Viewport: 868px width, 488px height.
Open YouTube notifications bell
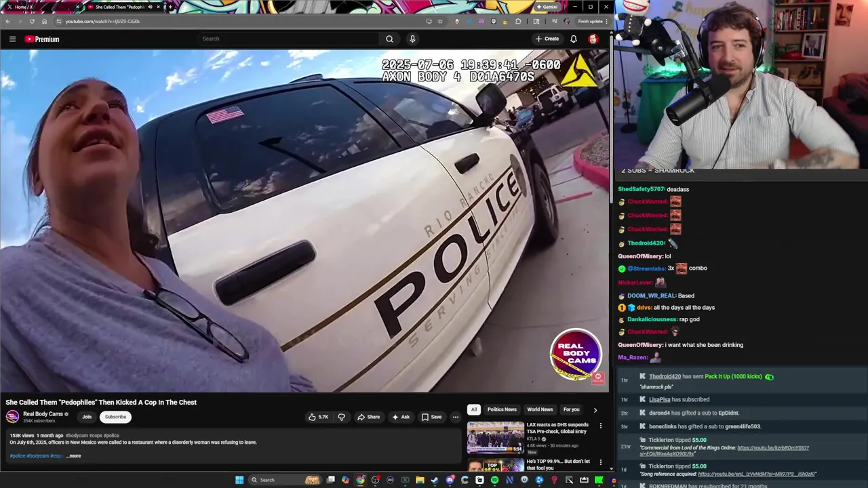(x=574, y=39)
